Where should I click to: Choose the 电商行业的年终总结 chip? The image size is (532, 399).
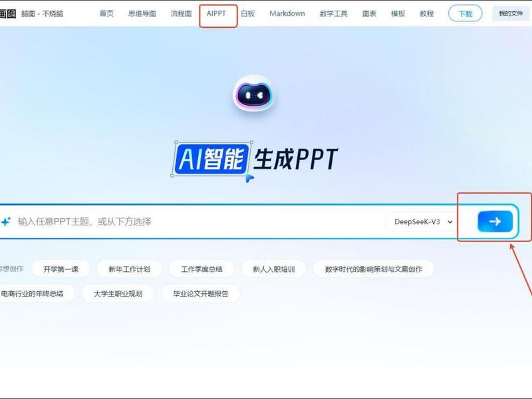pos(36,293)
